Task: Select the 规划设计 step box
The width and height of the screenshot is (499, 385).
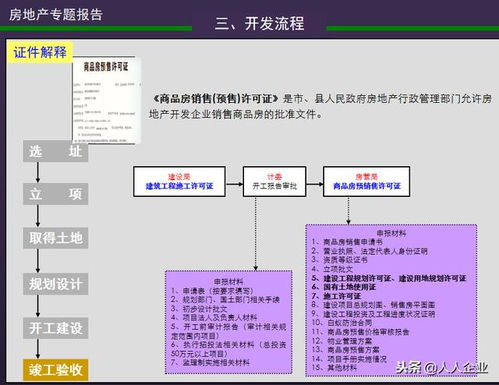Action: coord(55,284)
